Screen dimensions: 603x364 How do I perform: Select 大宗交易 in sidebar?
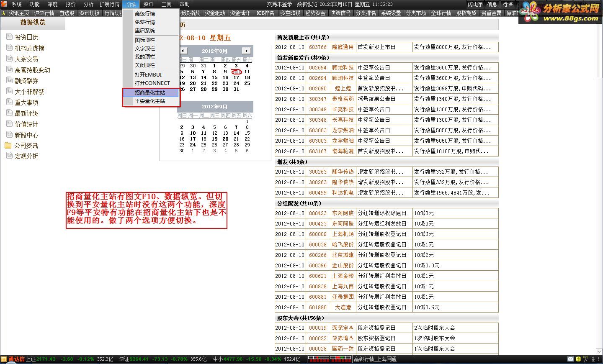coord(26,59)
